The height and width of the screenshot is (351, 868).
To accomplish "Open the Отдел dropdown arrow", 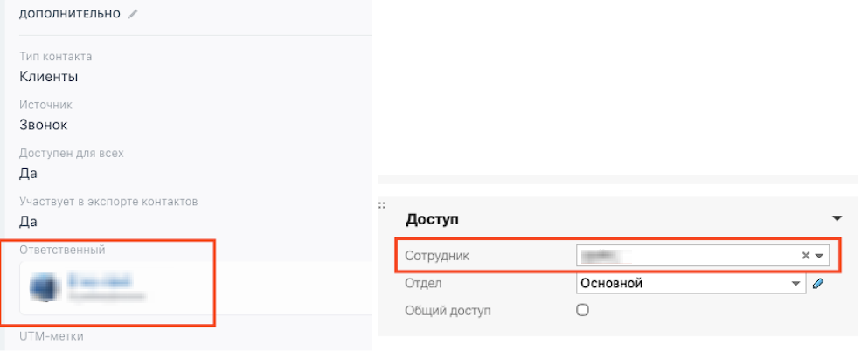I will (x=795, y=283).
